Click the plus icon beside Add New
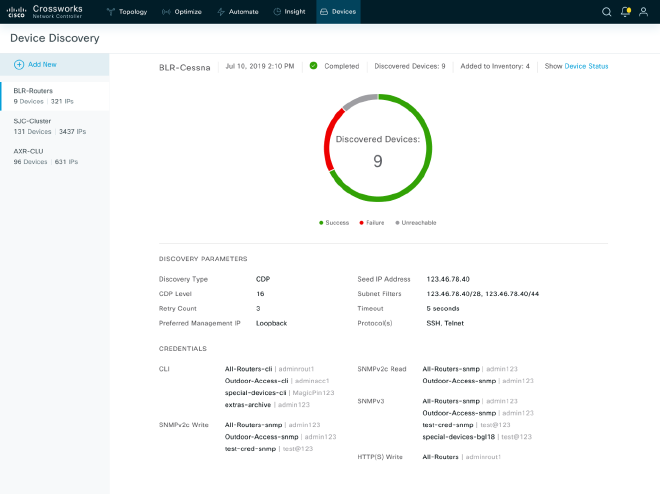 [19, 64]
